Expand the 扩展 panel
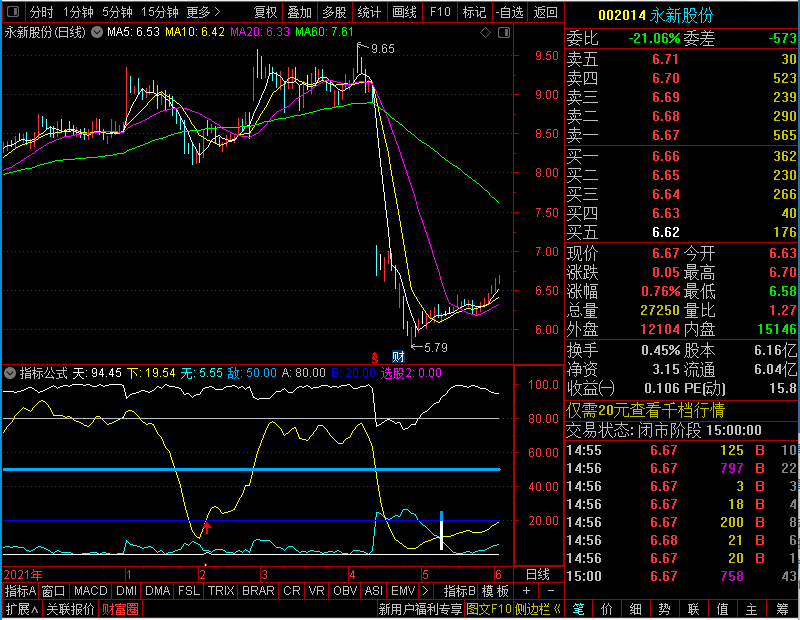Screen dimensions: 800x620 22,609
